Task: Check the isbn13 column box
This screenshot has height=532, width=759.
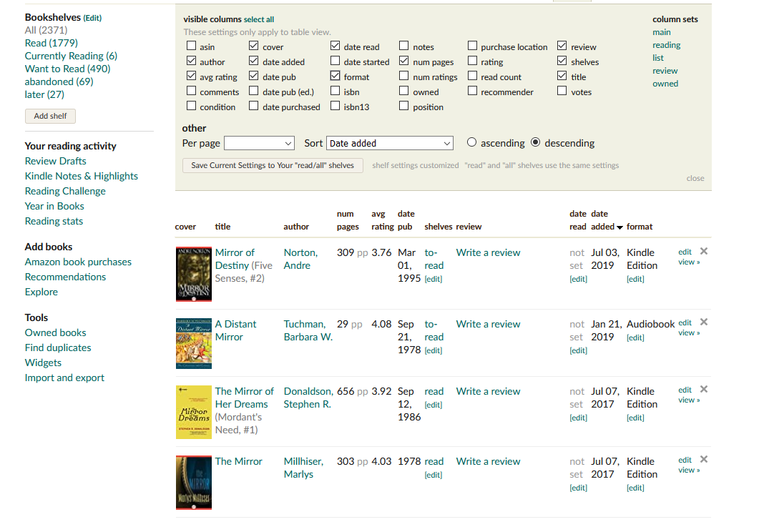Action: [336, 107]
